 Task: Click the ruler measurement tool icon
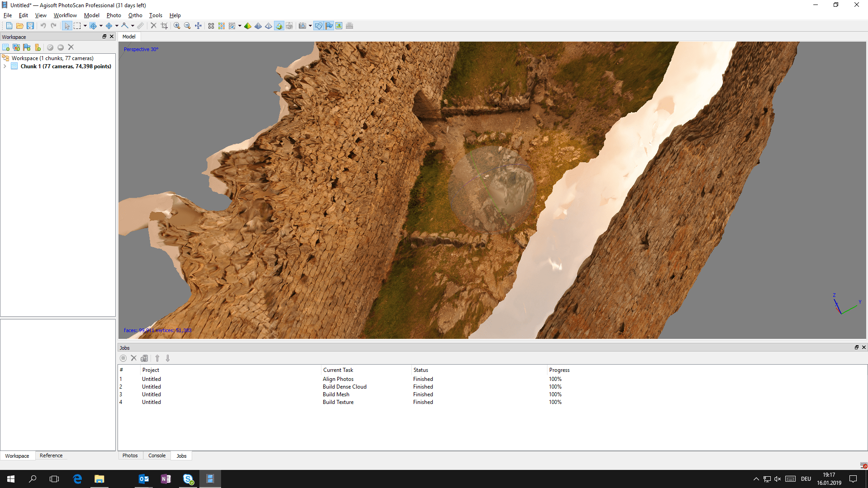(141, 26)
